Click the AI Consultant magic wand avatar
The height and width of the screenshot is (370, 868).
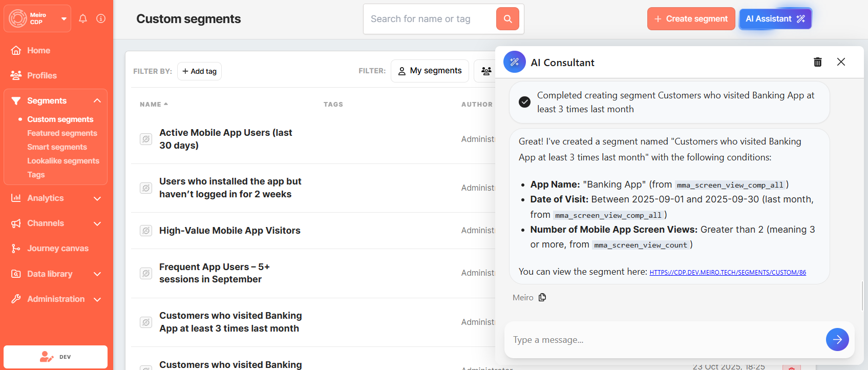click(514, 62)
